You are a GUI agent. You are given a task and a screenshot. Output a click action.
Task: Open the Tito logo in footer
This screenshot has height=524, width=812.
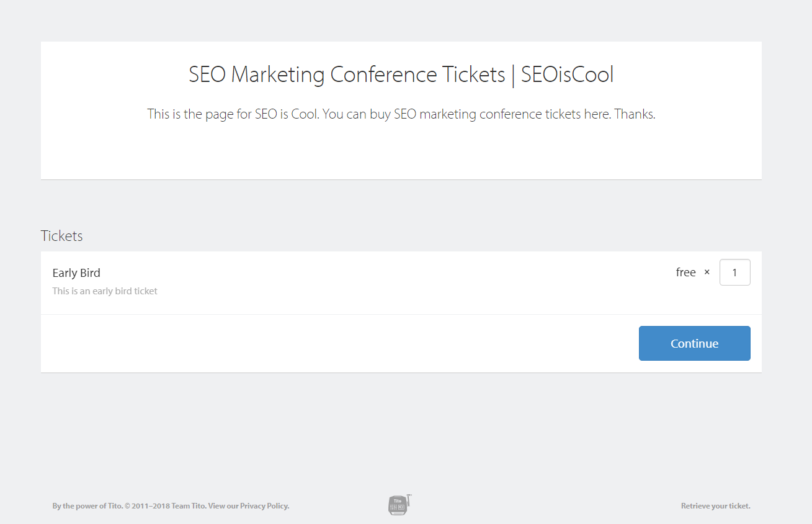[400, 505]
